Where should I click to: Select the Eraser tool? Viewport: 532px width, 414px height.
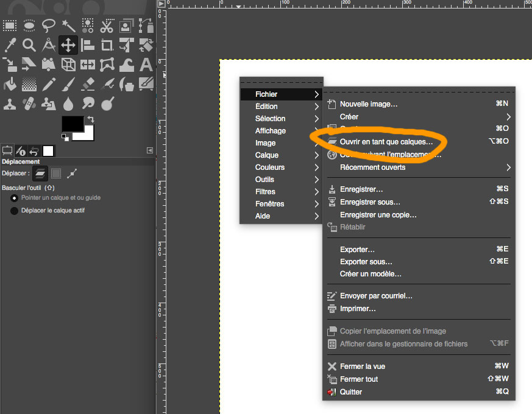point(88,84)
